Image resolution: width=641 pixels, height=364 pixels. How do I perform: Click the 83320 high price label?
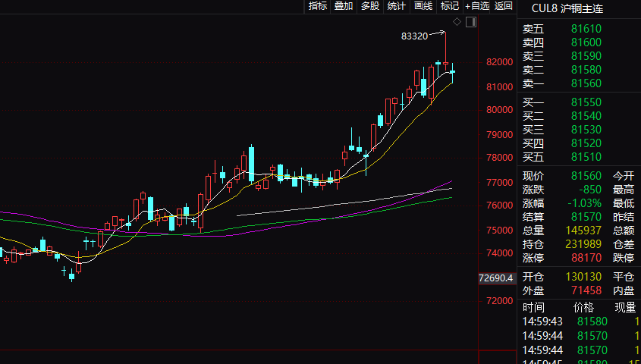point(414,36)
